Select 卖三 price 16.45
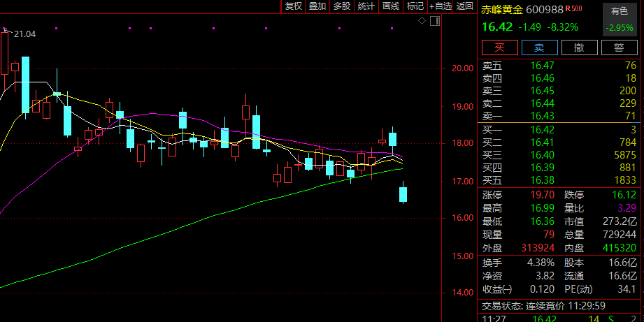Screen dimensions: 644x322 tap(542, 91)
